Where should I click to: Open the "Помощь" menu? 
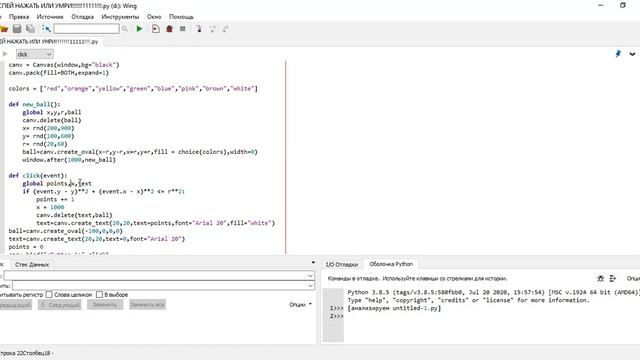pos(181,17)
